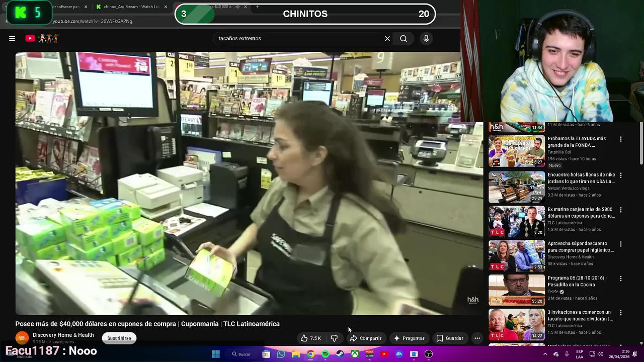Open the red YouTube app icon in the taskbar
Image resolution: width=644 pixels, height=362 pixels.
click(384, 354)
